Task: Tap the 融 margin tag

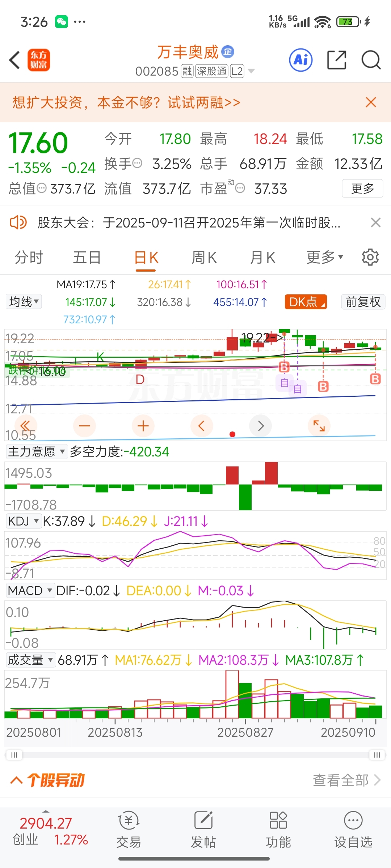Action: pyautogui.click(x=187, y=71)
